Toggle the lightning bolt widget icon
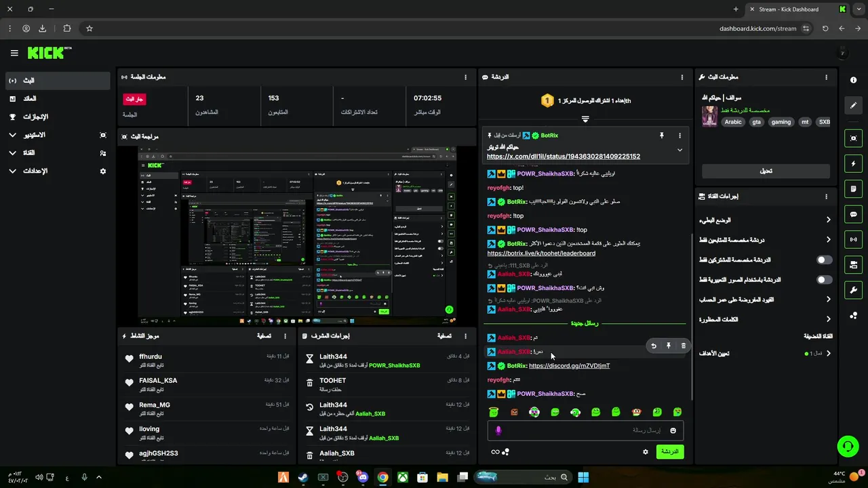The height and width of the screenshot is (488, 868). click(853, 163)
